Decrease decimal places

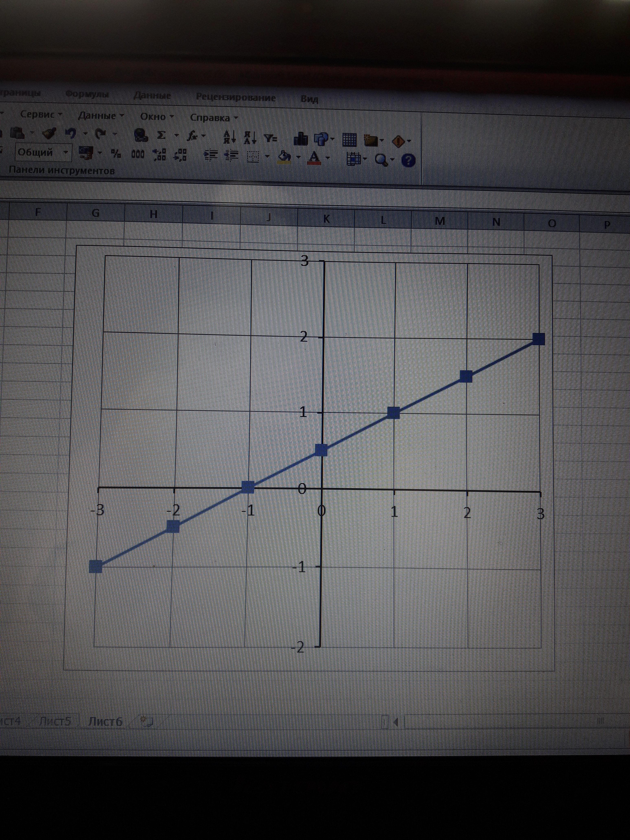click(180, 155)
